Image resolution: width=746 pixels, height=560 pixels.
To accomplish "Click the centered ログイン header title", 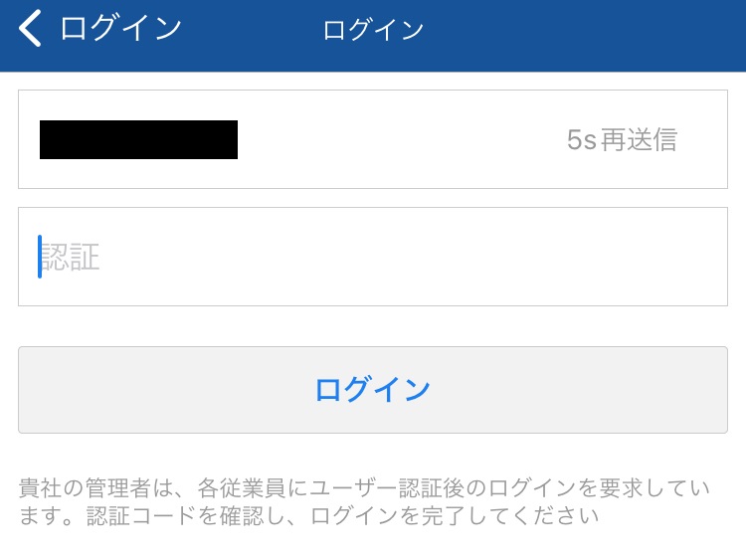I will pos(373,30).
